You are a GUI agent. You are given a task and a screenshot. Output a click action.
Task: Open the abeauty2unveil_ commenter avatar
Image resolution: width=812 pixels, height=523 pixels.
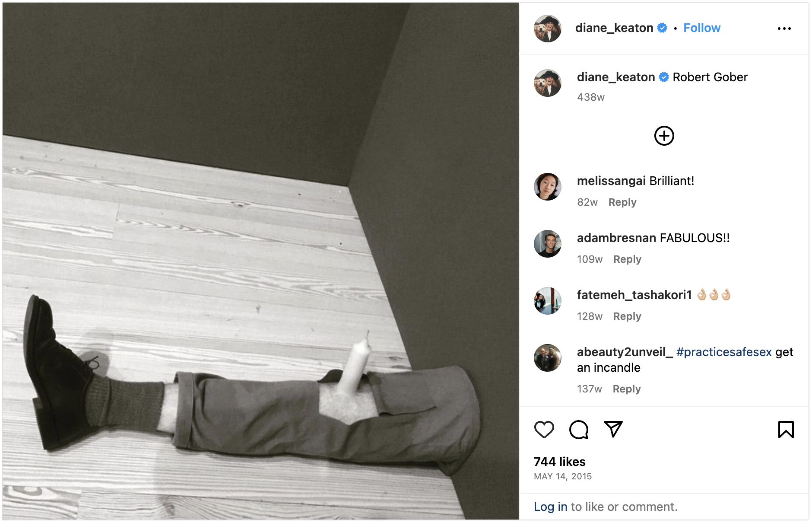(x=548, y=358)
